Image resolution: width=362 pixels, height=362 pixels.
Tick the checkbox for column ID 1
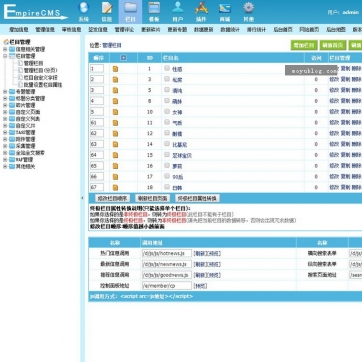(167, 68)
